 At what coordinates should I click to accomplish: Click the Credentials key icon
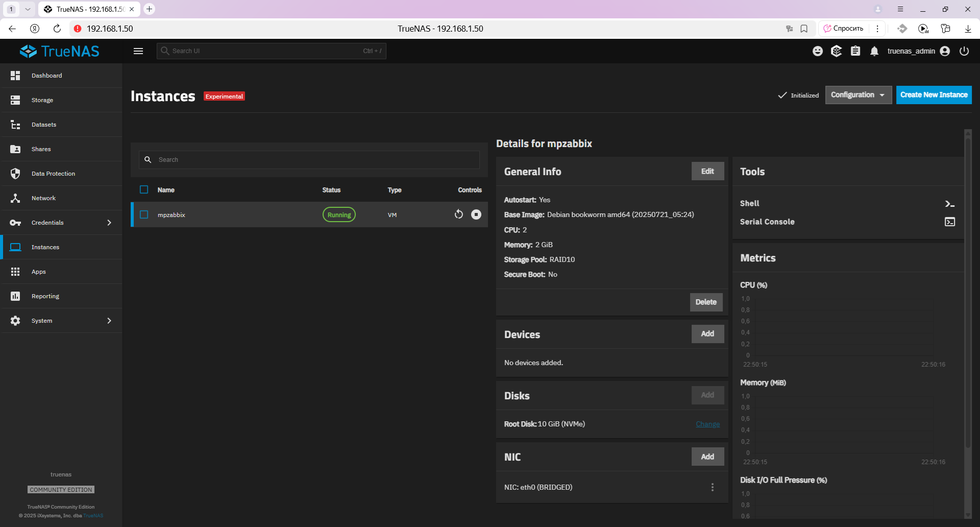click(15, 223)
